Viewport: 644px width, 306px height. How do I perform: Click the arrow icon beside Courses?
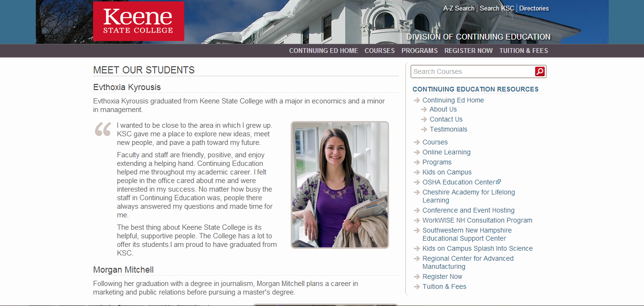pos(417,143)
